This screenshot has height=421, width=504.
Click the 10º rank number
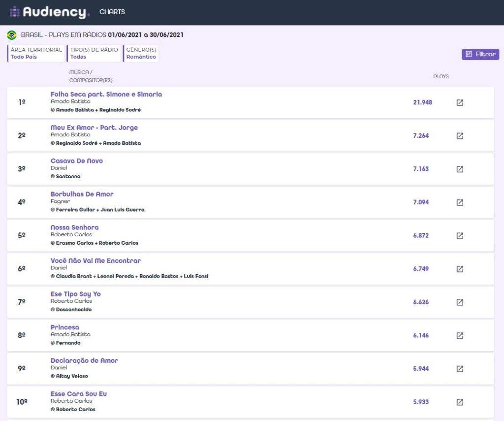pyautogui.click(x=22, y=402)
